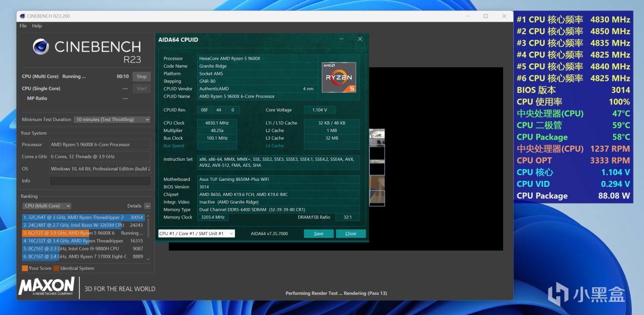
Task: Open the CPU (Multi Core) ranking dropdown
Action: [x=47, y=206]
